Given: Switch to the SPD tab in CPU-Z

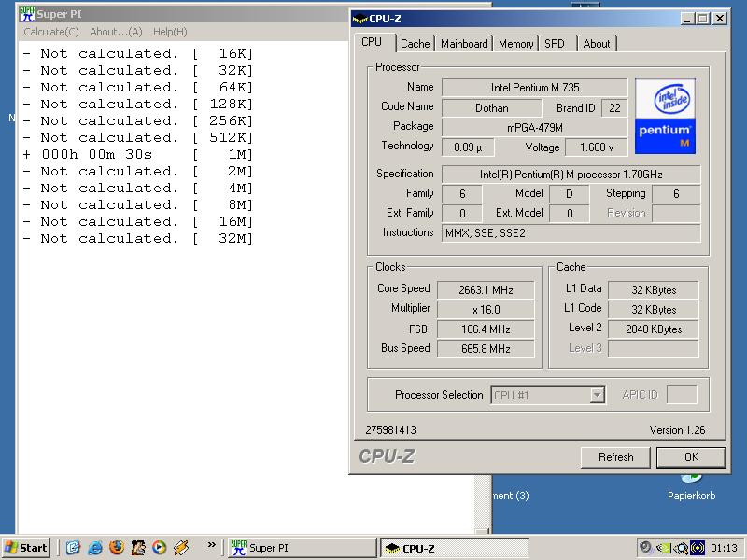Looking at the screenshot, I should (554, 44).
